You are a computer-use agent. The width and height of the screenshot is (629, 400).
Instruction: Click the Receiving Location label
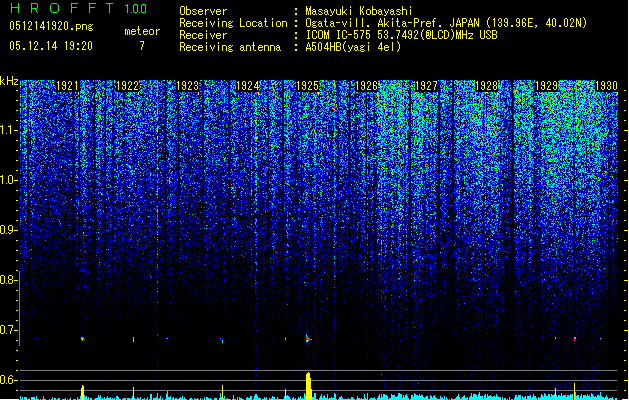click(233, 23)
